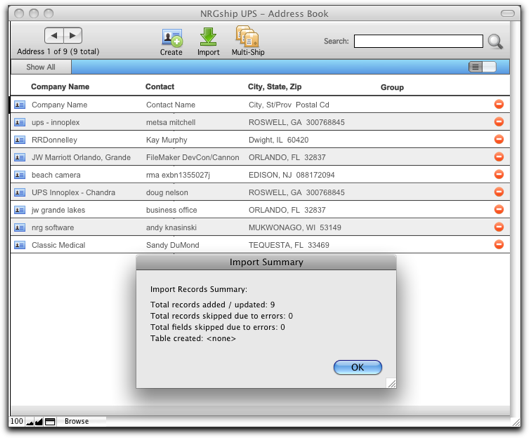This screenshot has width=529, height=438.
Task: Sort by Company Name column header
Action: click(x=60, y=87)
